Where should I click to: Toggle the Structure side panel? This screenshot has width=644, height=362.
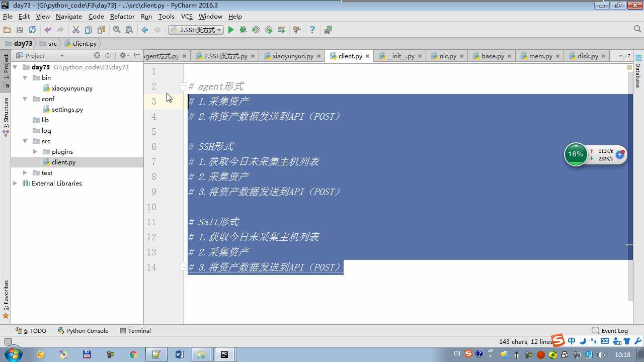point(6,117)
